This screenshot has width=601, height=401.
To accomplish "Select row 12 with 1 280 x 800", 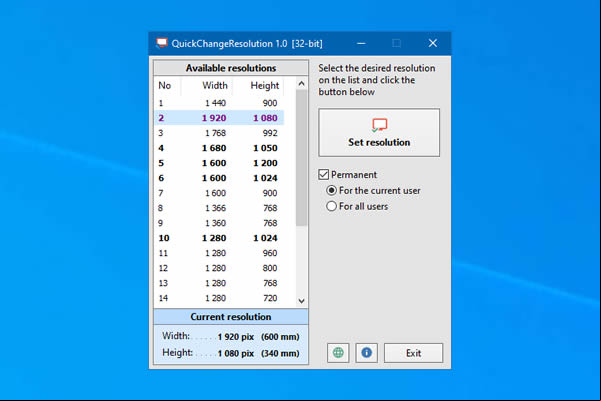I will (x=219, y=268).
